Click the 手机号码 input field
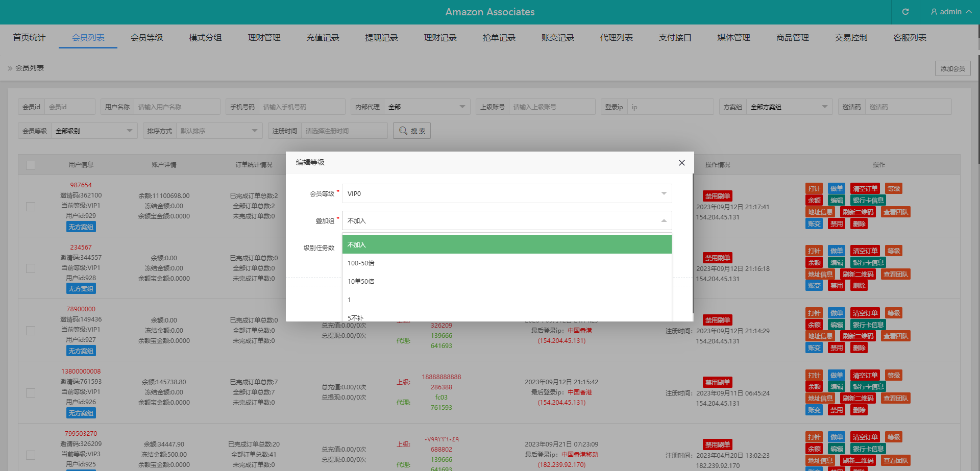Screen dimensions: 980x471 pyautogui.click(x=301, y=107)
